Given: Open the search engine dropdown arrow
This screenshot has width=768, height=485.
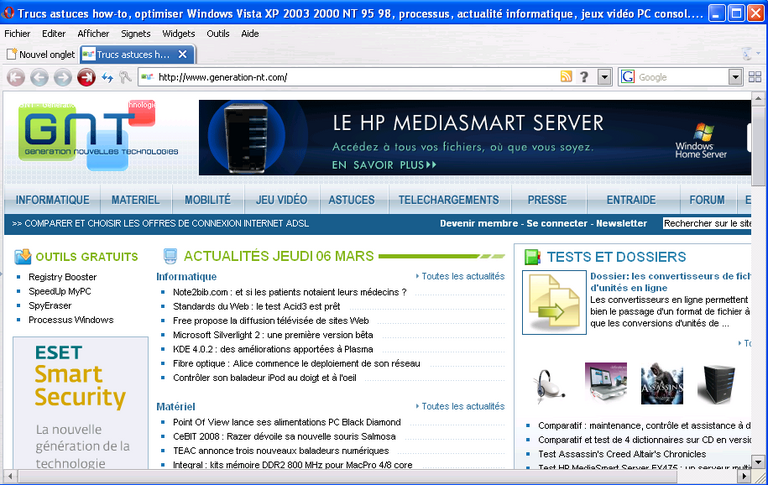Looking at the screenshot, I should (x=735, y=77).
